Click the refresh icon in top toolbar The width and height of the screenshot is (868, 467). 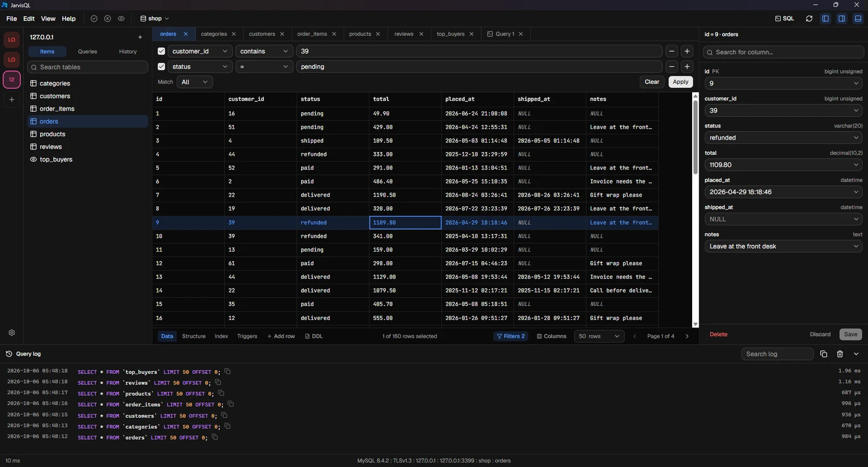[x=809, y=18]
